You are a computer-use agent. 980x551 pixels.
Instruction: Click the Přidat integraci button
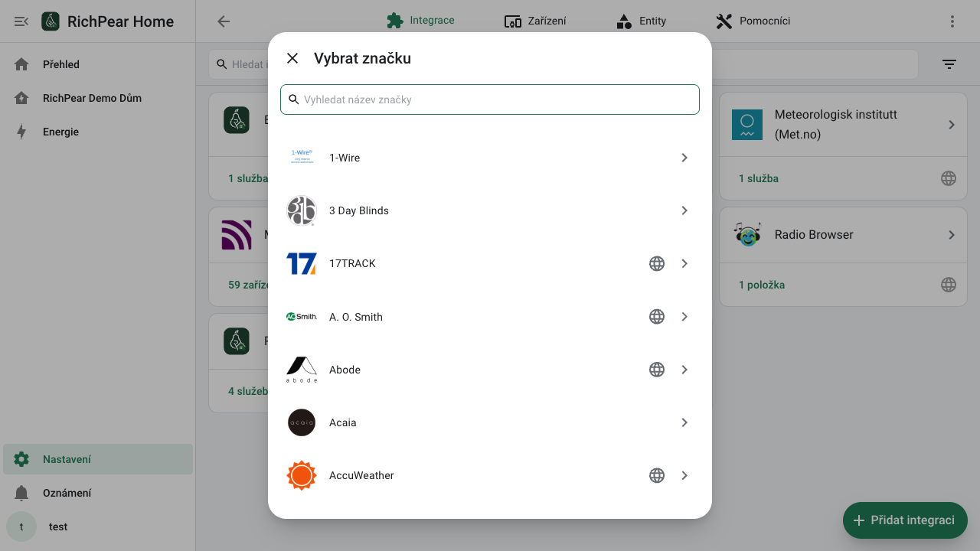tap(905, 520)
